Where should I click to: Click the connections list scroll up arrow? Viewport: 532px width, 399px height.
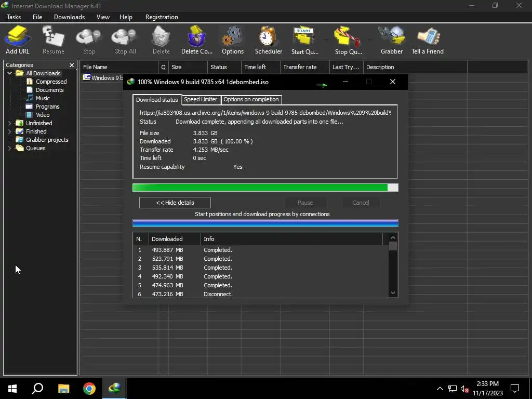pos(393,237)
